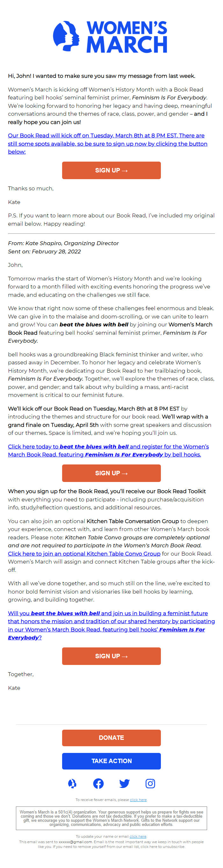Open the Book Read kickoff March 8th link

[x=107, y=143]
